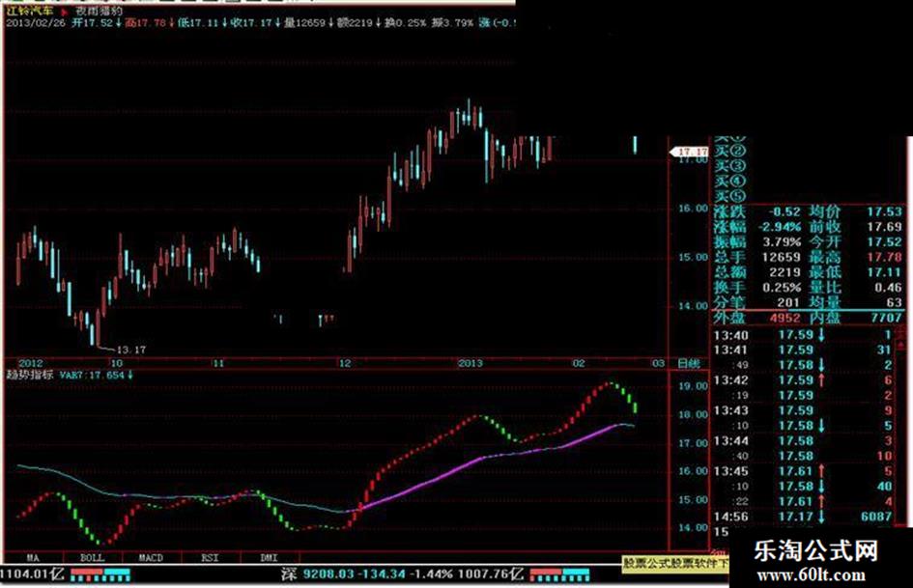This screenshot has height=588, width=913.
Task: Click the 日线 period label
Action: click(x=689, y=363)
